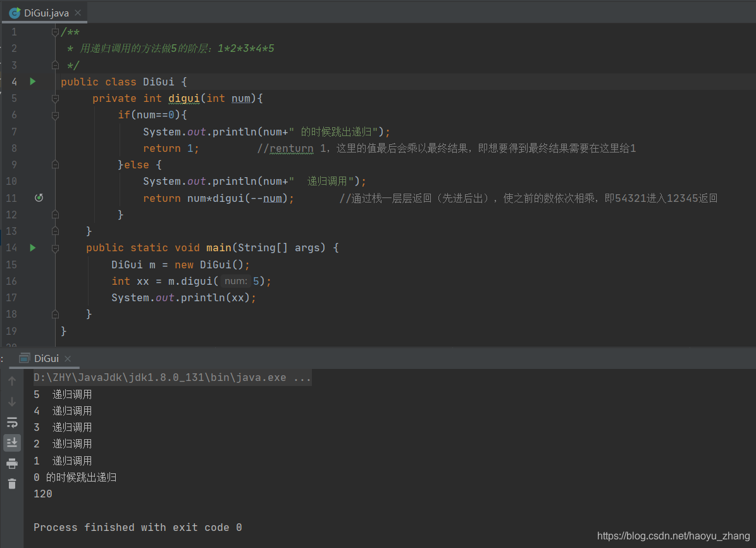This screenshot has width=756, height=548.
Task: Click line number 16 in gutter
Action: click(11, 281)
